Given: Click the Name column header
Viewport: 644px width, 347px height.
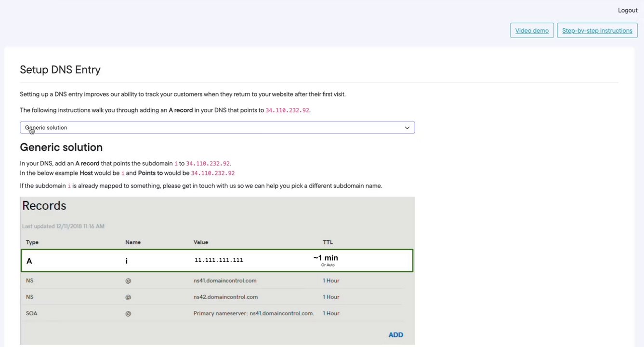Looking at the screenshot, I should 133,242.
